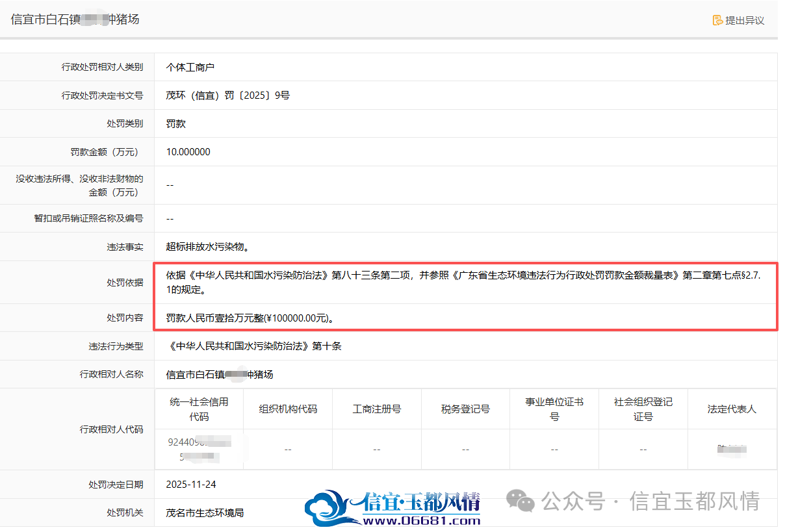Click the 社会组织登记证号 column header
This screenshot has height=532, width=785.
pyautogui.click(x=643, y=409)
